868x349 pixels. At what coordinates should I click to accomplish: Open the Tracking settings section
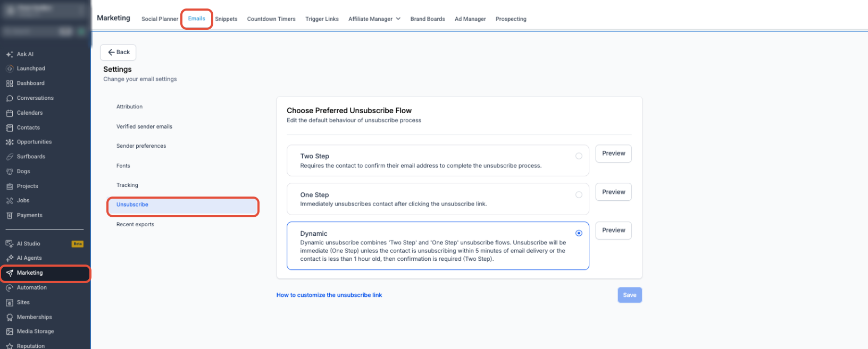point(127,185)
